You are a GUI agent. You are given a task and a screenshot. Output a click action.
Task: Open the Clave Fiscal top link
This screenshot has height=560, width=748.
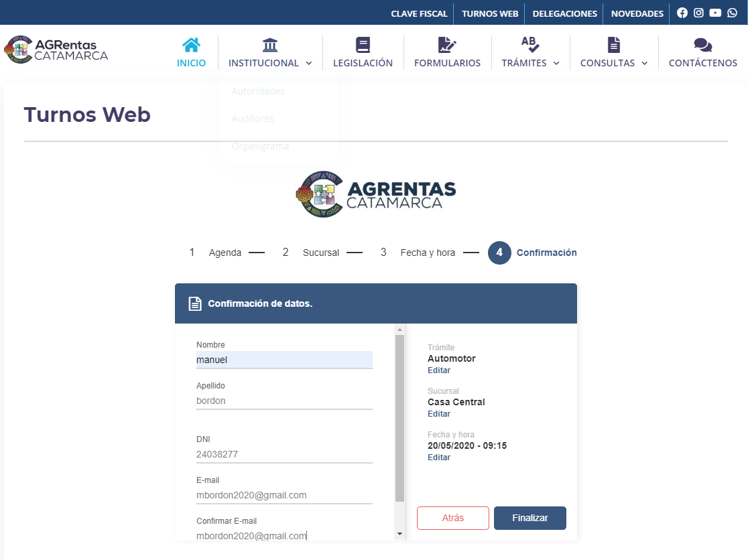click(x=420, y=13)
